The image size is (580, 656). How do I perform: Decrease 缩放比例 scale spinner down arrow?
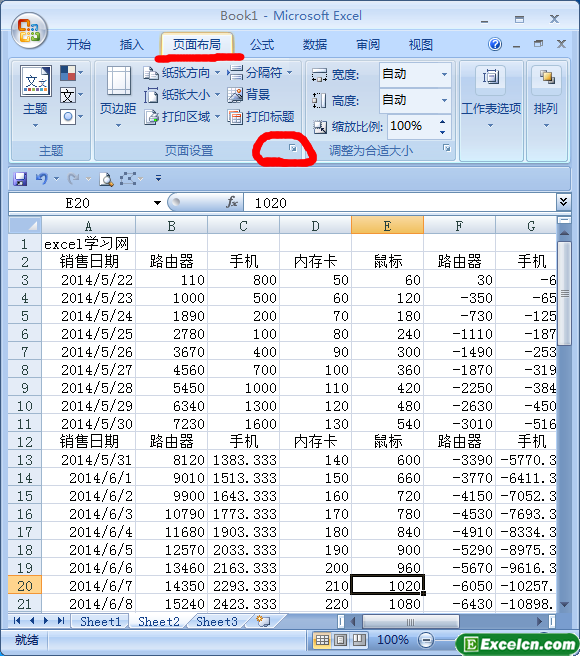(442, 132)
